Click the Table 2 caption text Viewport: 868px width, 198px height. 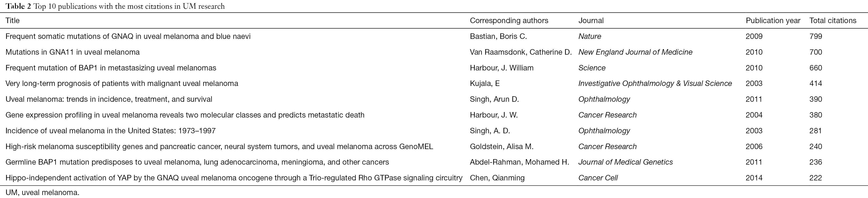pos(115,6)
